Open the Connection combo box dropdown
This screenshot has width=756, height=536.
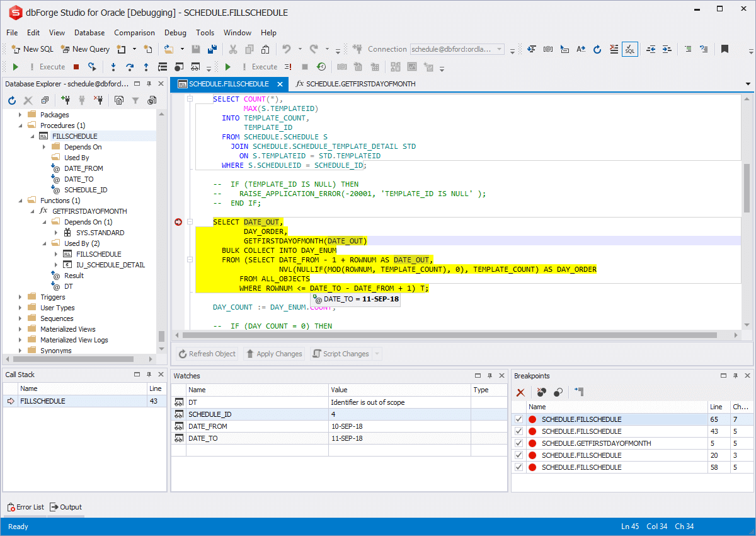coord(498,49)
